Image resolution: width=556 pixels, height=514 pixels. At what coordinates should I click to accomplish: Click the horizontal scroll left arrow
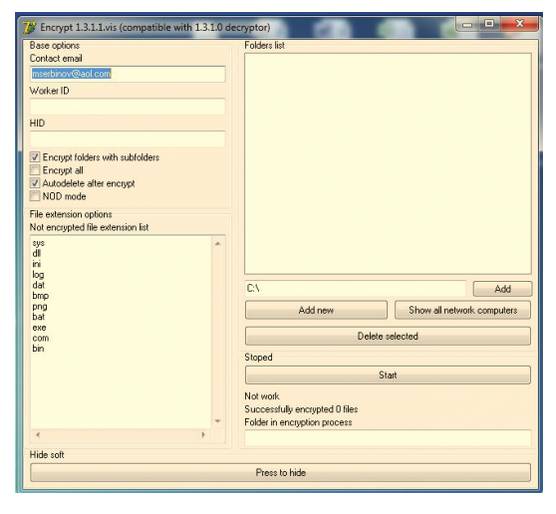click(x=38, y=434)
